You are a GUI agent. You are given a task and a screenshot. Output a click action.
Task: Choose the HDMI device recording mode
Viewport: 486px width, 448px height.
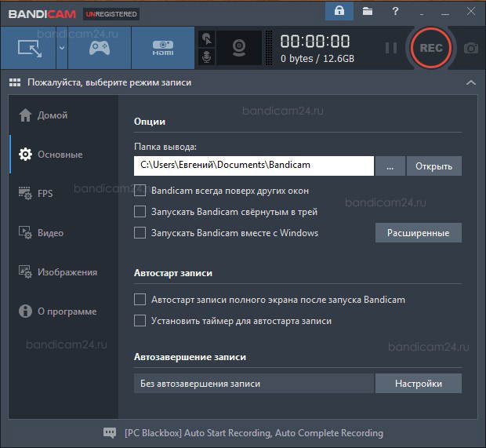(163, 48)
